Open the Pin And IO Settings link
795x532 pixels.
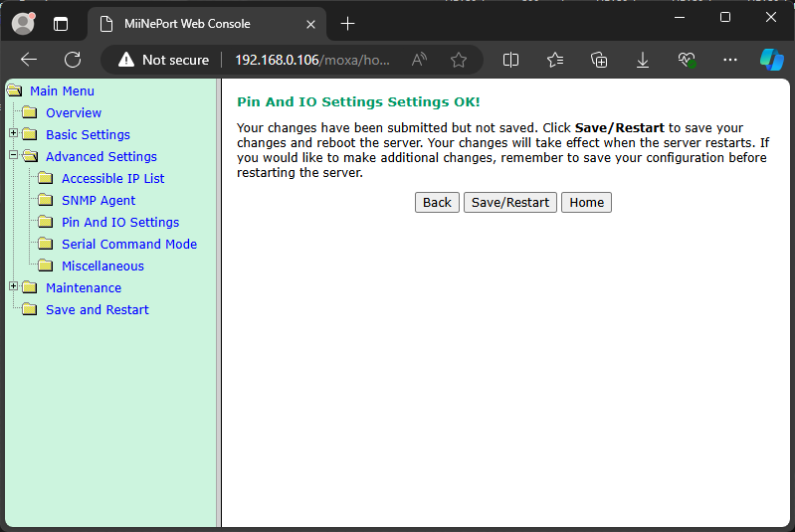pos(120,222)
